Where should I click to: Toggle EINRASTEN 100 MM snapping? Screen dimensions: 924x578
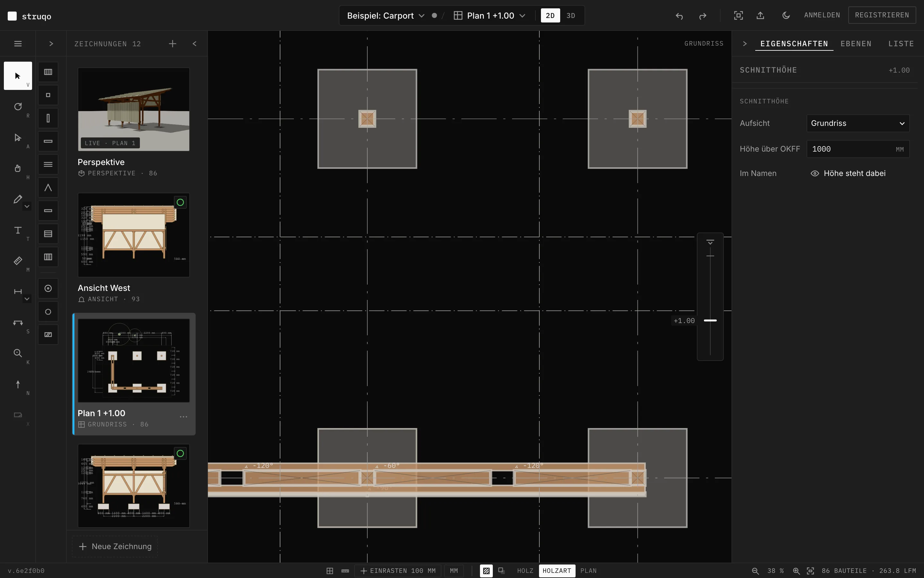coord(398,571)
